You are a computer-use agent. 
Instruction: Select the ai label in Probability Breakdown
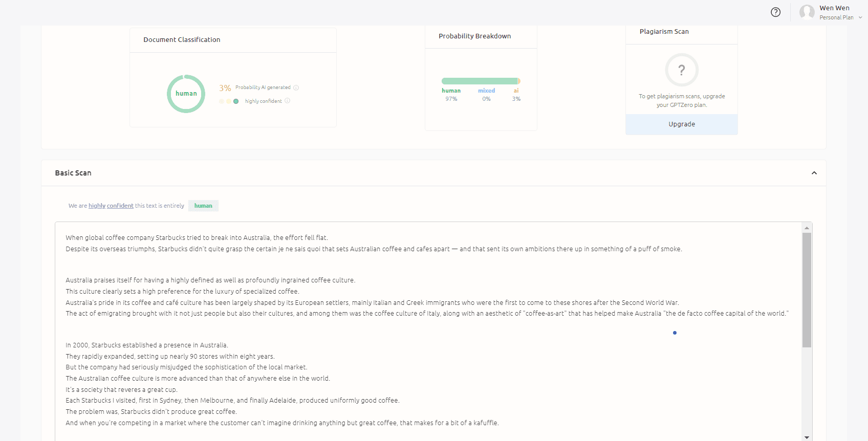(x=516, y=91)
